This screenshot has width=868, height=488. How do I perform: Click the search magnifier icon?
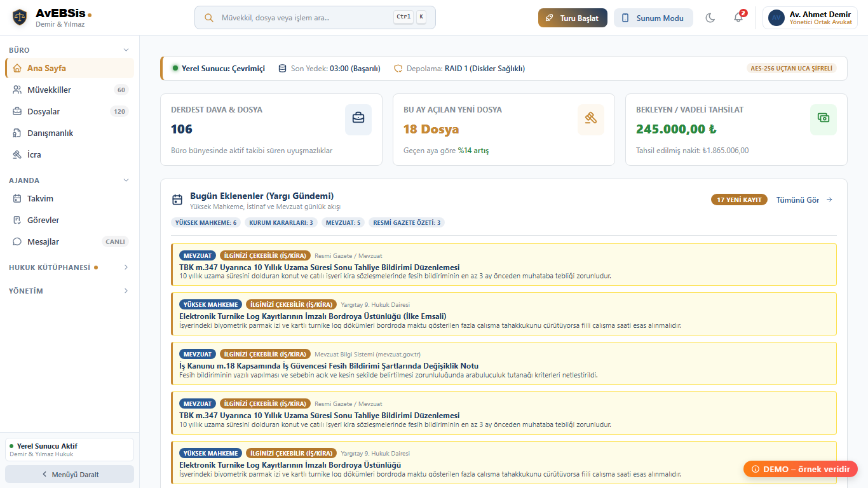208,18
